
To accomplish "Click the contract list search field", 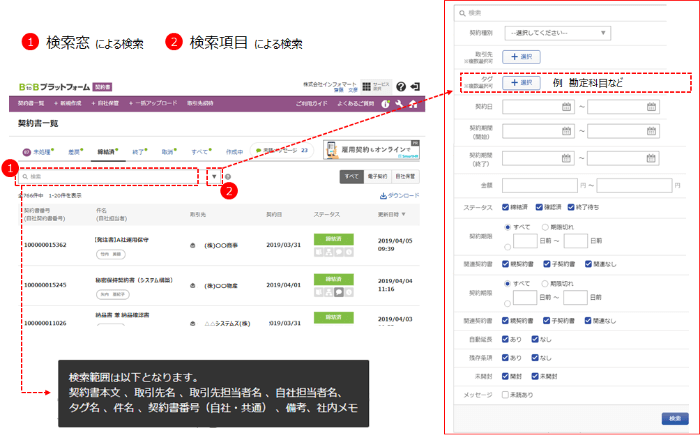I will point(110,176).
